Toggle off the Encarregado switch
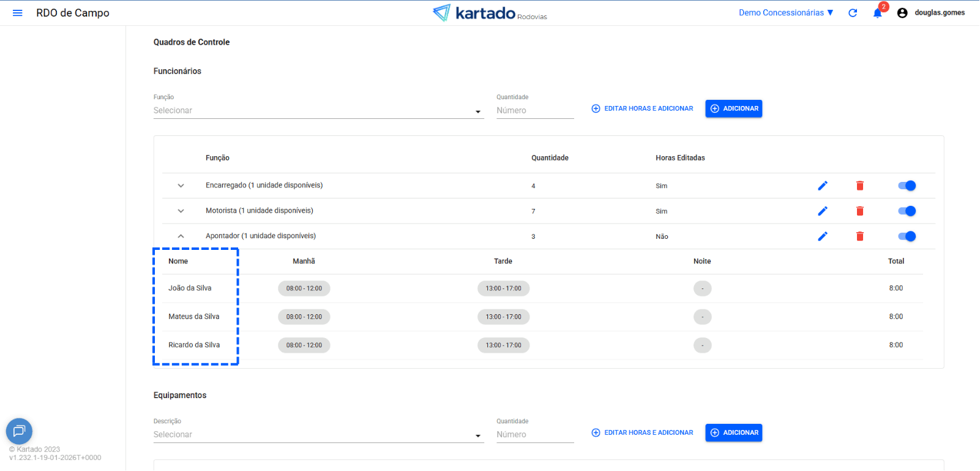The image size is (980, 471). 907,186
